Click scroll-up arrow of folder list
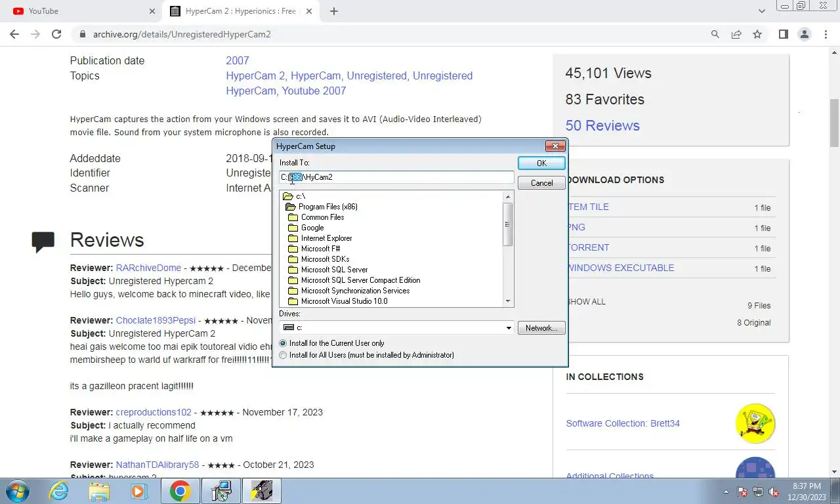The height and width of the screenshot is (504, 840). coord(508,196)
